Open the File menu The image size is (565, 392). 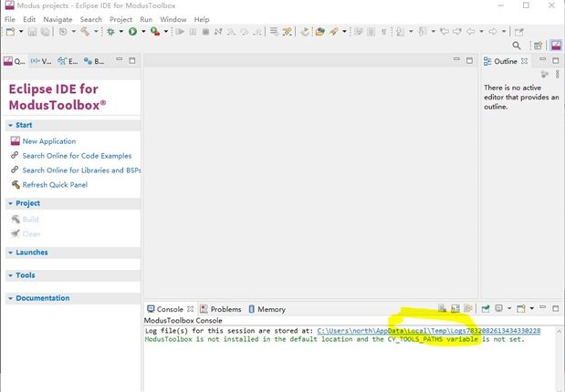pos(10,19)
